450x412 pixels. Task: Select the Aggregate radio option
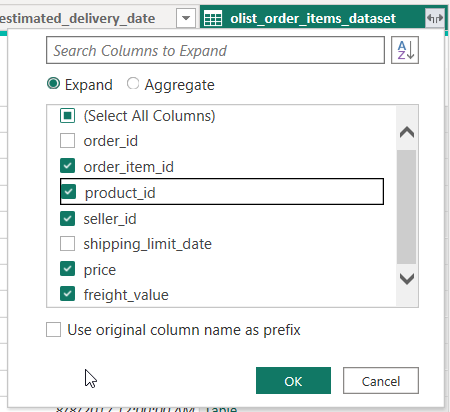(x=133, y=83)
